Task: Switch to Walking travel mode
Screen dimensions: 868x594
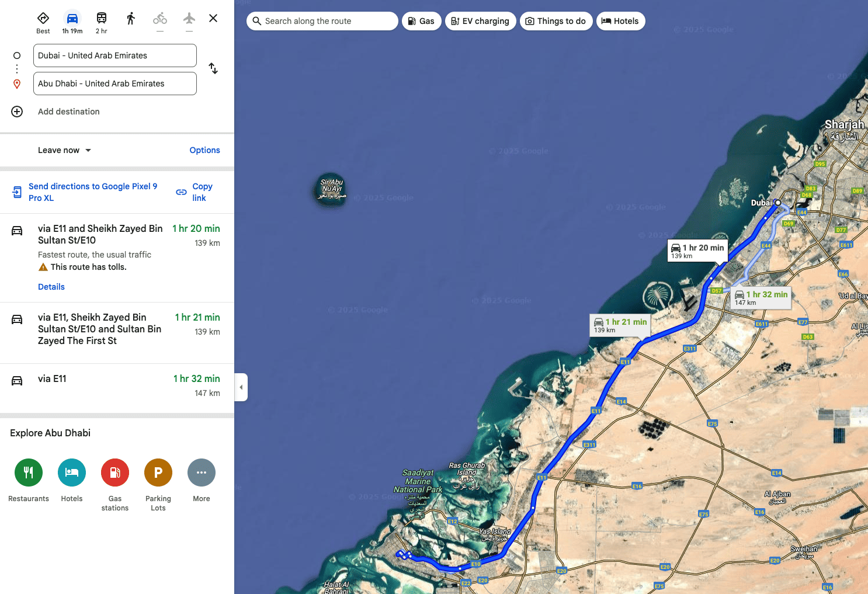Action: (x=131, y=19)
